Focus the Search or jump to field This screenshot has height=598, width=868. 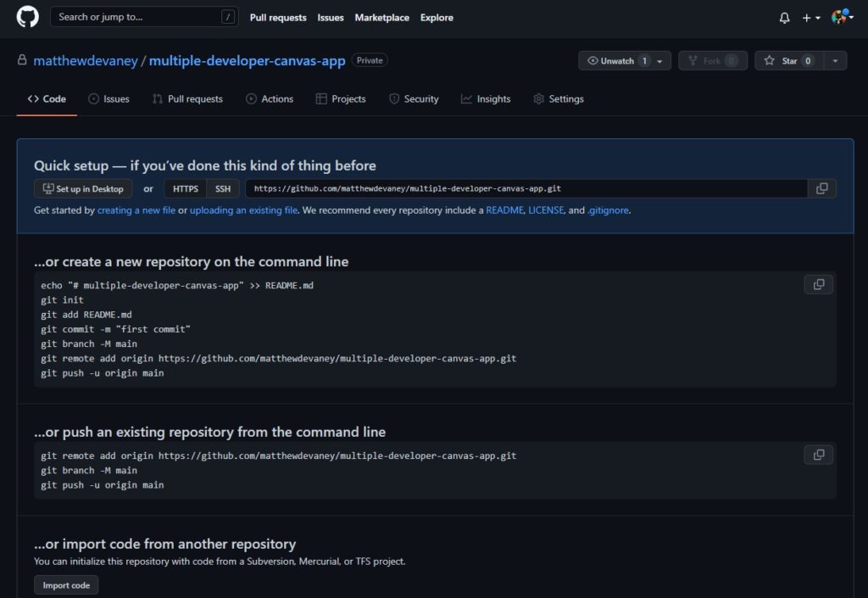(x=144, y=17)
